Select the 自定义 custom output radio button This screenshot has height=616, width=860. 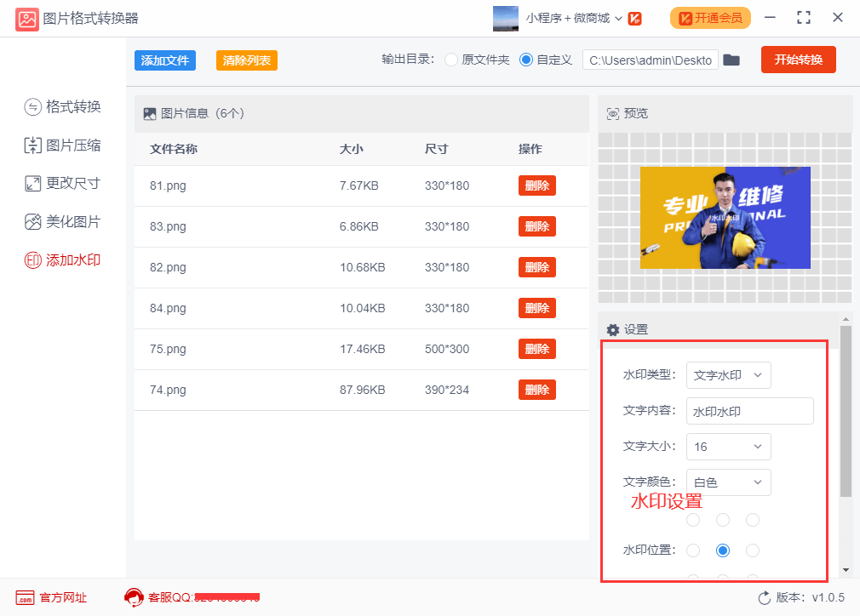[525, 60]
